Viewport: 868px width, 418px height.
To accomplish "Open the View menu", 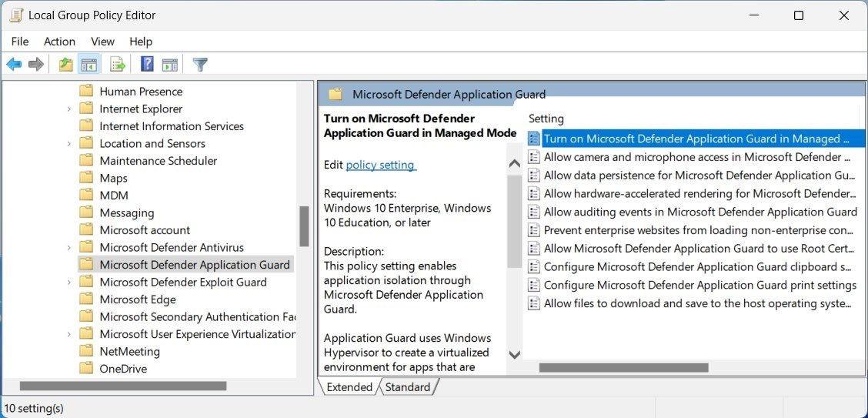I will click(x=102, y=42).
